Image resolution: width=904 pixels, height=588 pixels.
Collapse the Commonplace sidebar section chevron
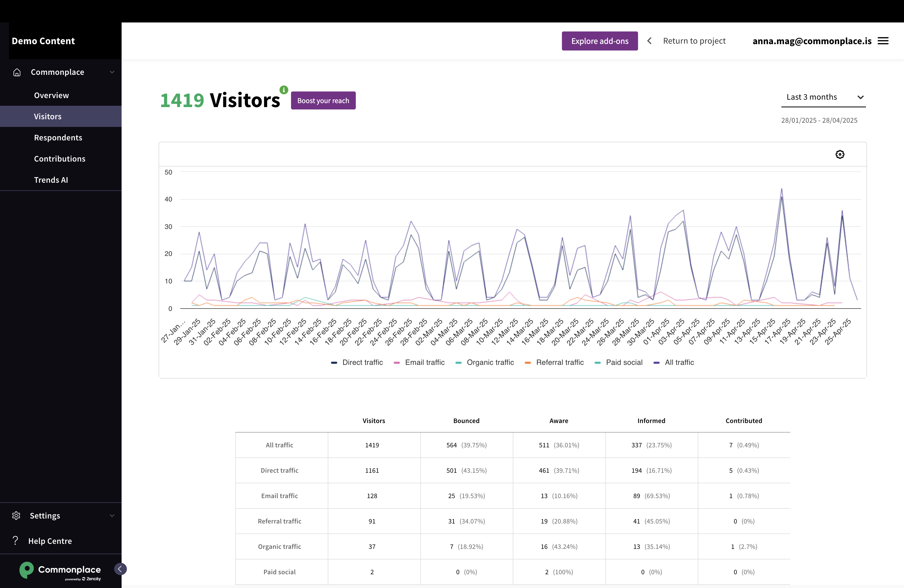pyautogui.click(x=112, y=72)
